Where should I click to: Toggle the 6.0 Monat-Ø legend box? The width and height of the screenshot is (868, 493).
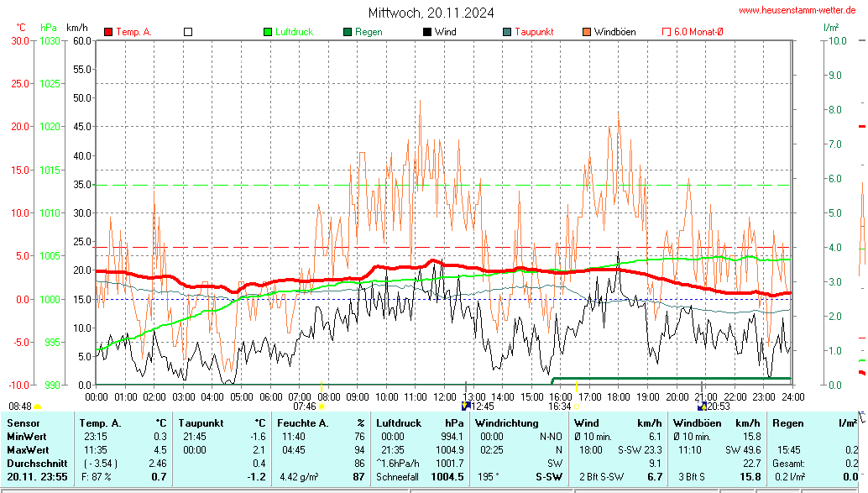(667, 32)
